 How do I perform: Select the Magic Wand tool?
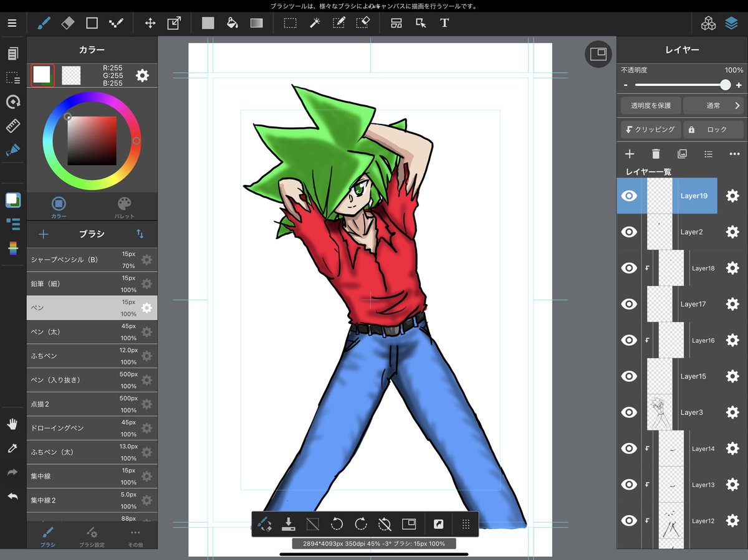point(315,23)
